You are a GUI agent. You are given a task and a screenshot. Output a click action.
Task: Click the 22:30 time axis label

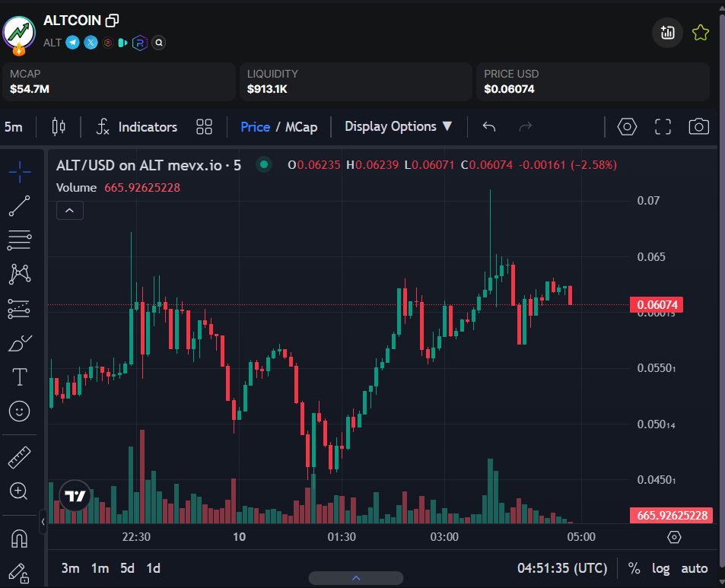[x=136, y=537]
